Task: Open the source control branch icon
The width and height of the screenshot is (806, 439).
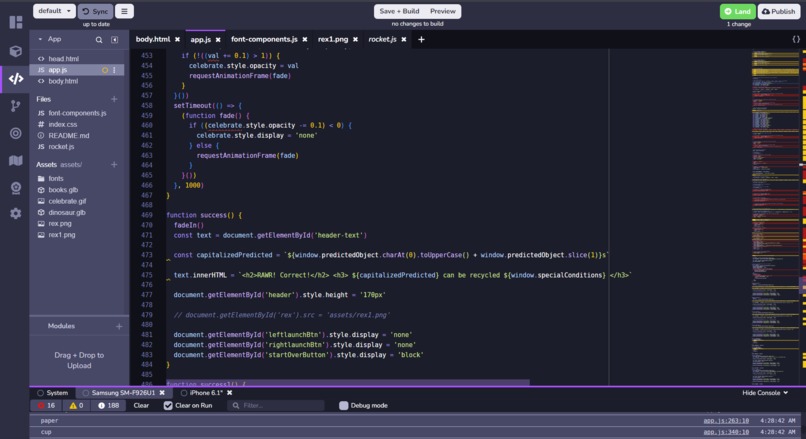Action: [x=15, y=106]
